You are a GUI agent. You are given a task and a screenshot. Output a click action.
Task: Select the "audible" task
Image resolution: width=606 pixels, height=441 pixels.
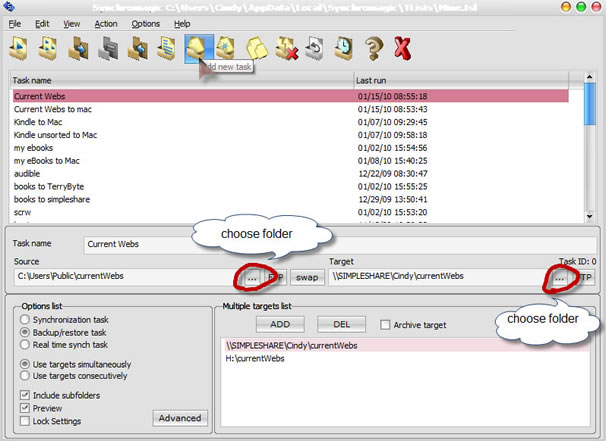tap(291, 174)
